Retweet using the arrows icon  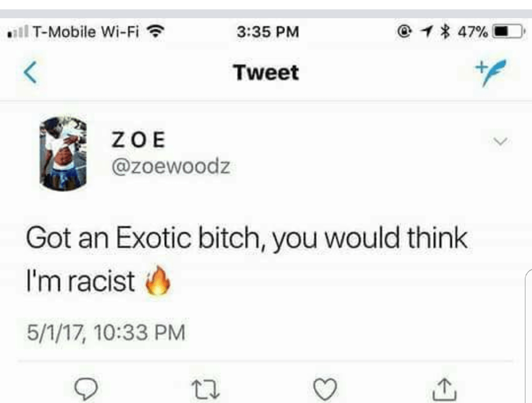click(x=205, y=389)
